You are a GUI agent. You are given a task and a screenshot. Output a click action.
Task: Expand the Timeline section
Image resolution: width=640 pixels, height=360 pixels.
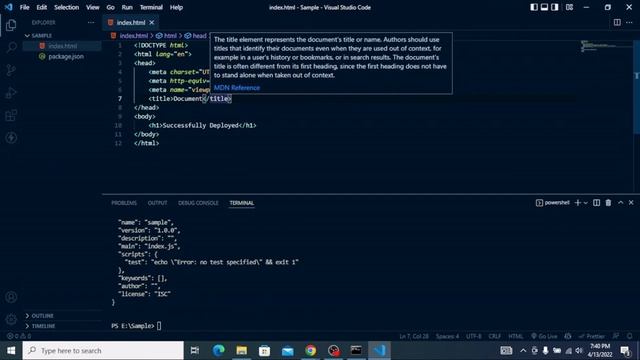[x=61, y=326]
